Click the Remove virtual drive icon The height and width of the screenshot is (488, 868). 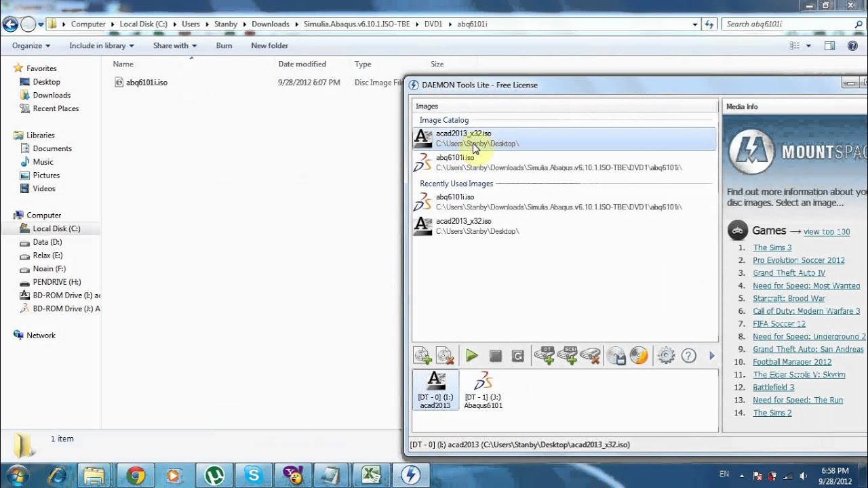tap(590, 356)
